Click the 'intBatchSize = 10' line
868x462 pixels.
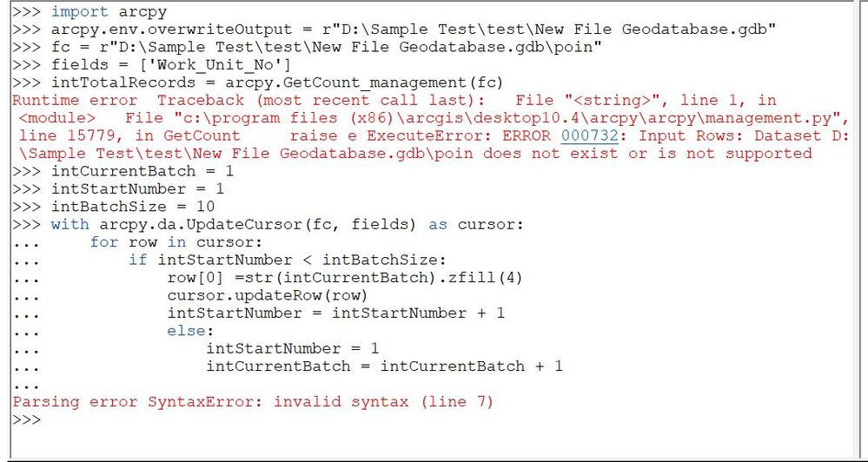[136, 207]
